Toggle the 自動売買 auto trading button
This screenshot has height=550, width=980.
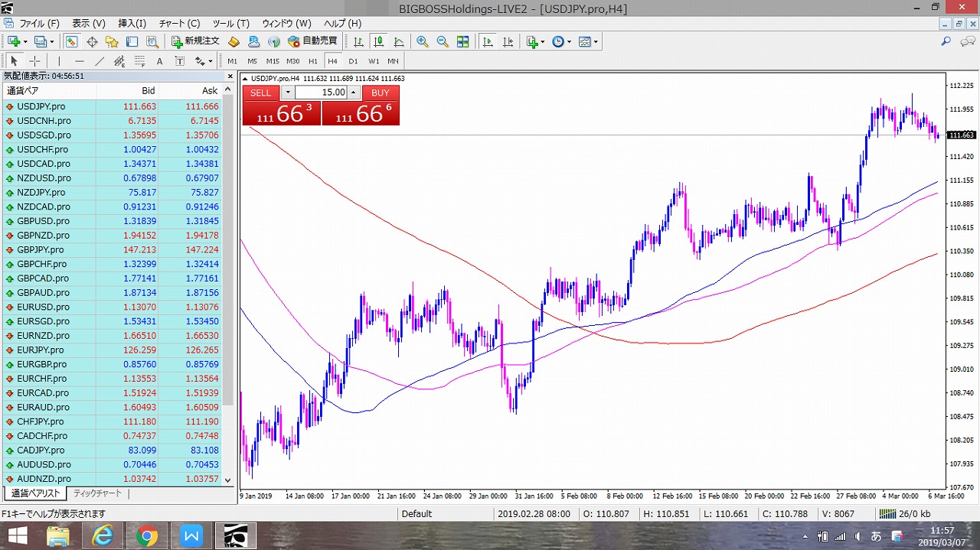pos(312,41)
